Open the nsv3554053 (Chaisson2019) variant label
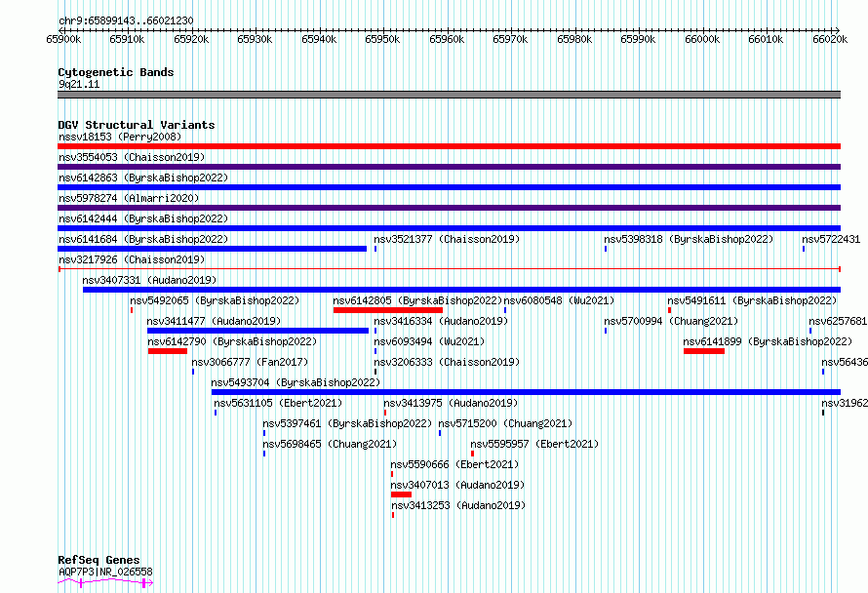The width and height of the screenshot is (868, 593). 132,157
